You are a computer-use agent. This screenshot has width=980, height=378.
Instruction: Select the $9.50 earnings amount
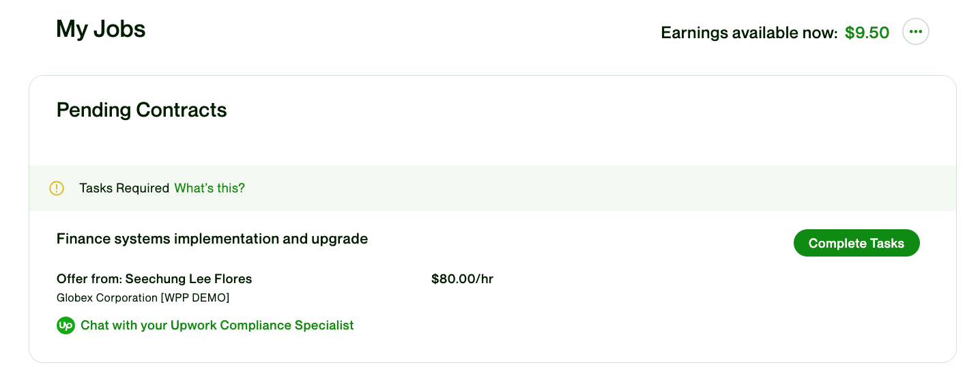pyautogui.click(x=867, y=33)
